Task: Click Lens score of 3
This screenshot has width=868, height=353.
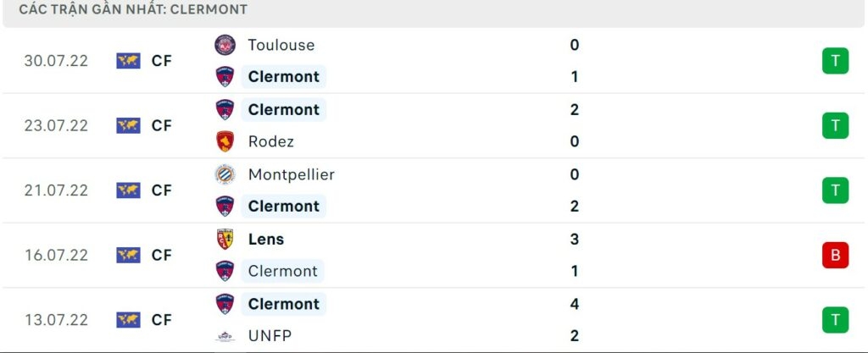Action: pyautogui.click(x=575, y=240)
